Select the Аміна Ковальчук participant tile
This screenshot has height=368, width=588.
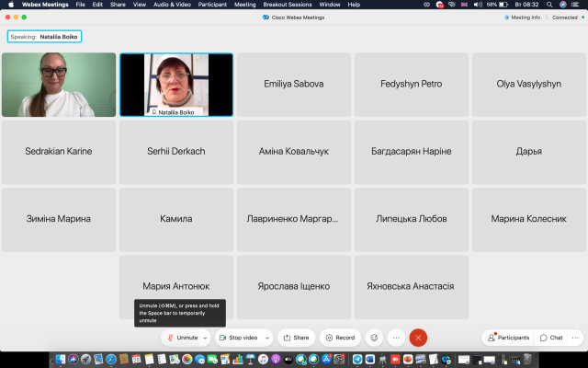tap(294, 152)
